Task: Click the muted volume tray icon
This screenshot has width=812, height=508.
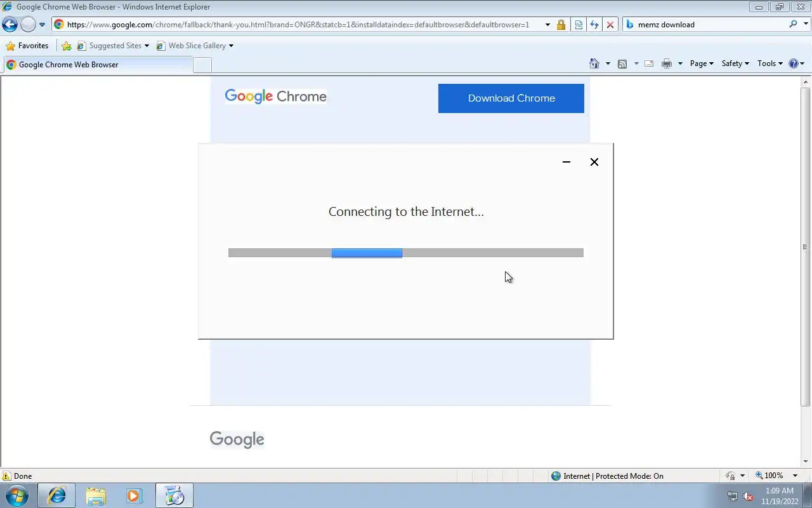Action: pyautogui.click(x=748, y=497)
